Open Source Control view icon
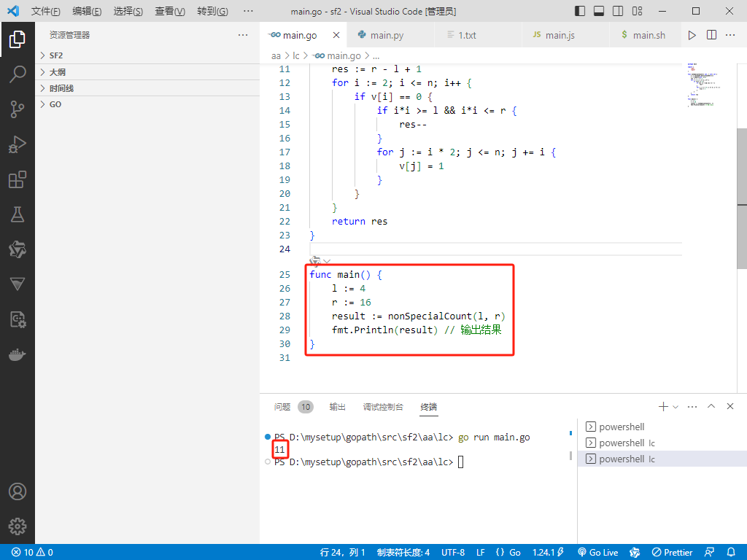The height and width of the screenshot is (560, 747). tap(18, 109)
